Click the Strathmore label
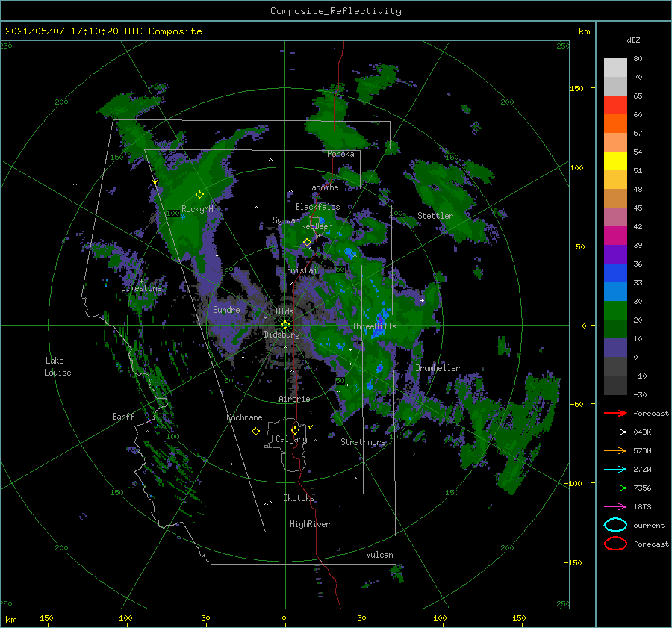This screenshot has height=628, width=672. pos(363,442)
